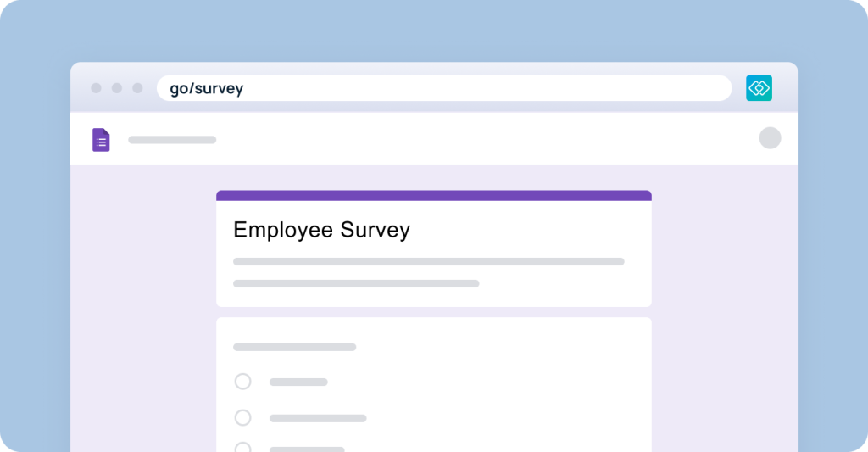Open the teal GoLinks extension icon

pyautogui.click(x=759, y=88)
